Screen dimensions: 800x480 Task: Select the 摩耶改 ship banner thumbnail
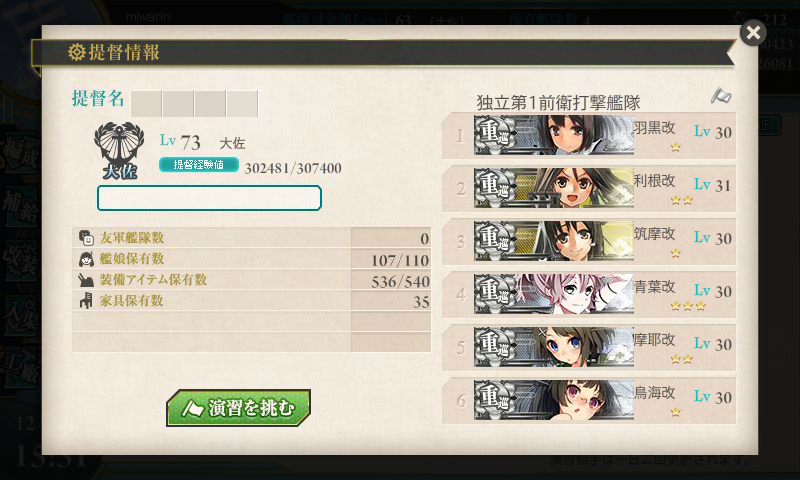[554, 347]
